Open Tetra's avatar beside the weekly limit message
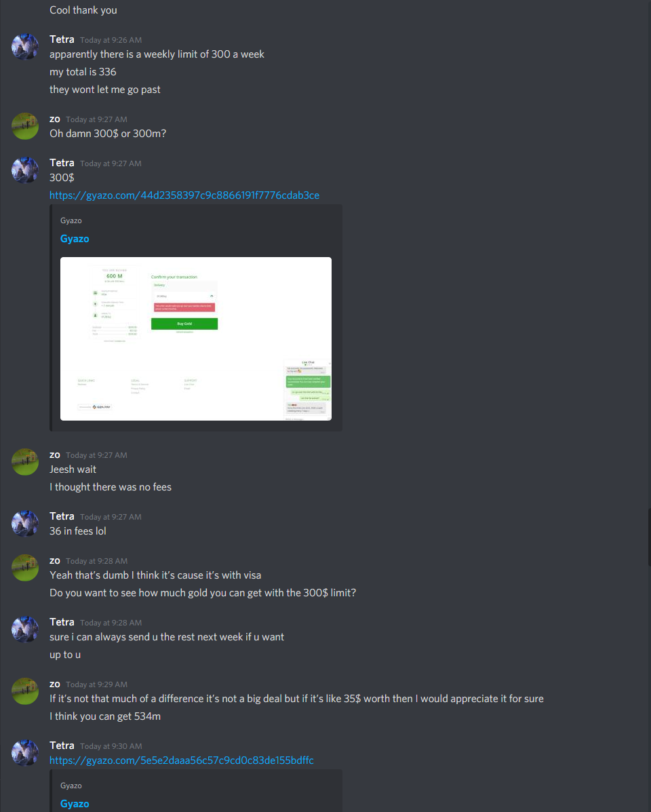 point(25,47)
